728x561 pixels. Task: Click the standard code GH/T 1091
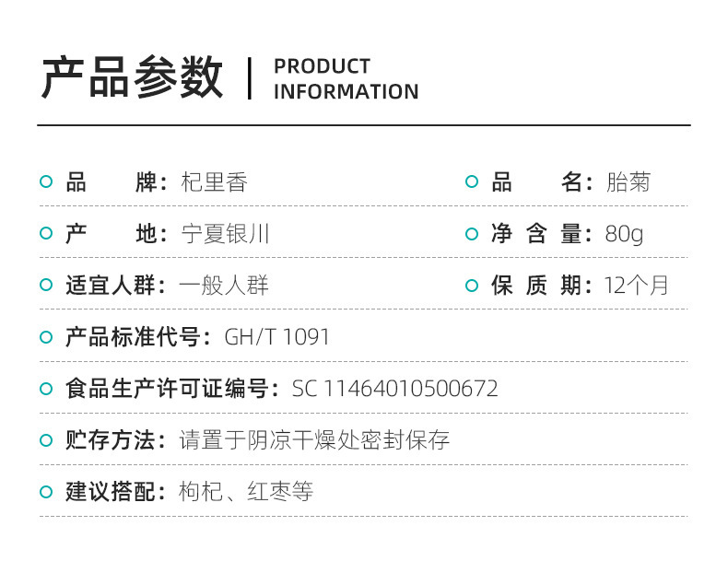[276, 337]
